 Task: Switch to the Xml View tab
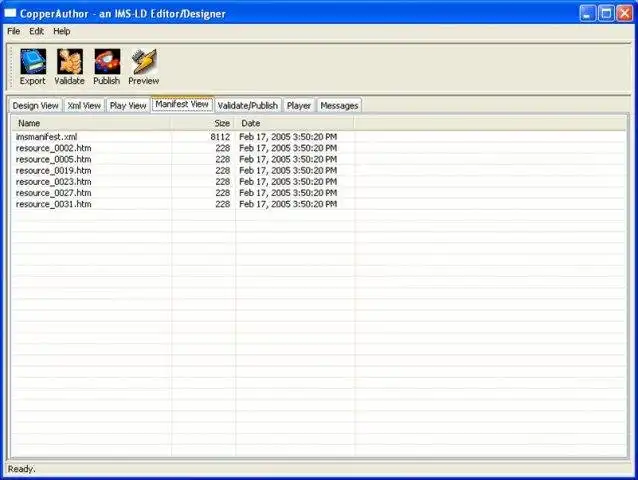tap(84, 105)
